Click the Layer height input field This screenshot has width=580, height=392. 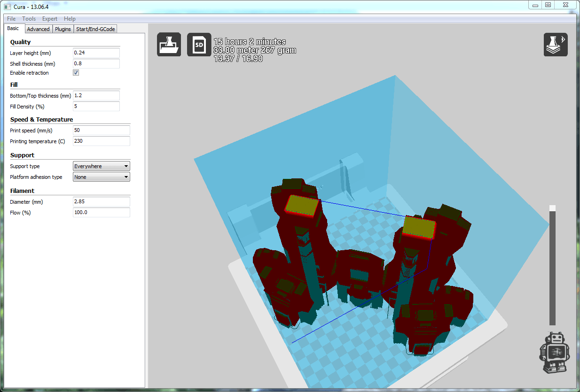(x=96, y=53)
